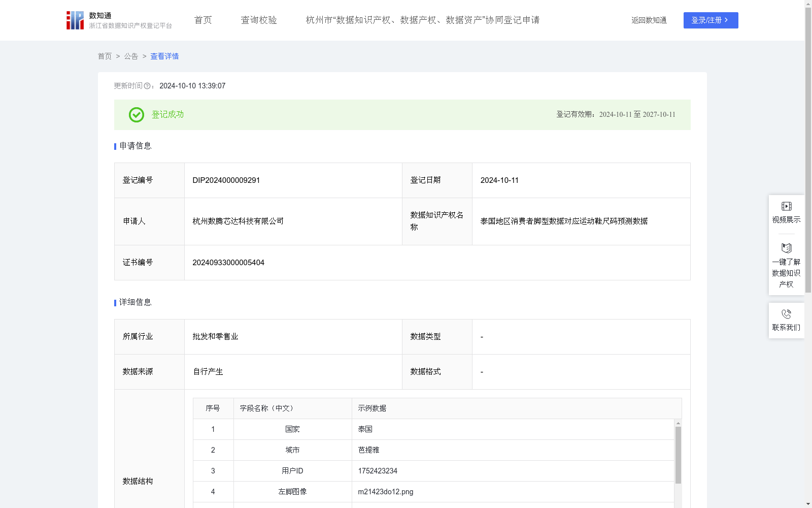812x508 pixels.
Task: Click the 序号 column header
Action: click(x=213, y=408)
